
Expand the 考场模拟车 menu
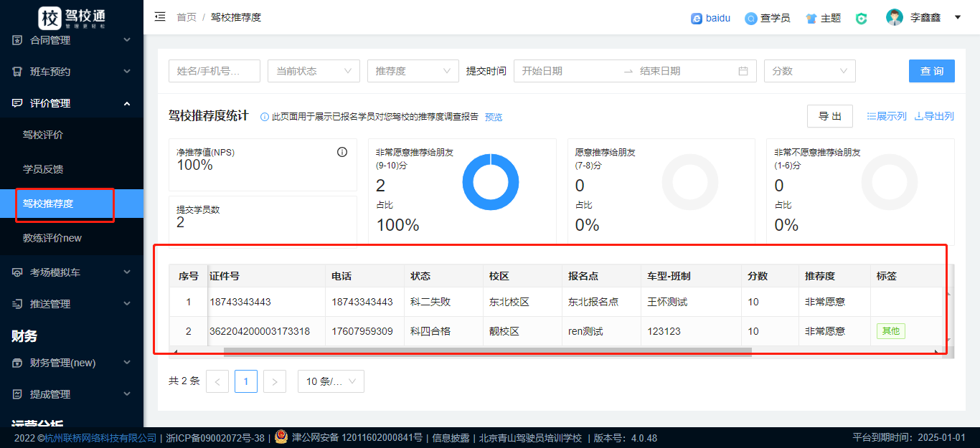click(x=127, y=272)
